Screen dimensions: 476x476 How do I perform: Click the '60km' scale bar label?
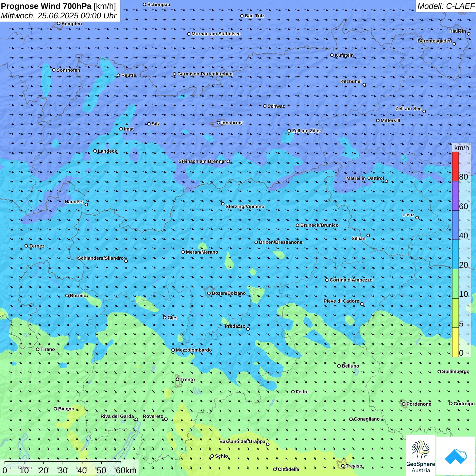pyautogui.click(x=126, y=470)
